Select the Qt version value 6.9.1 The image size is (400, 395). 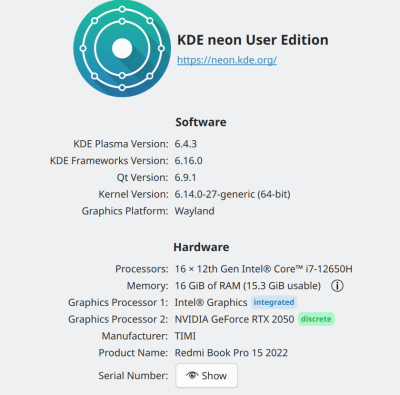(x=185, y=177)
